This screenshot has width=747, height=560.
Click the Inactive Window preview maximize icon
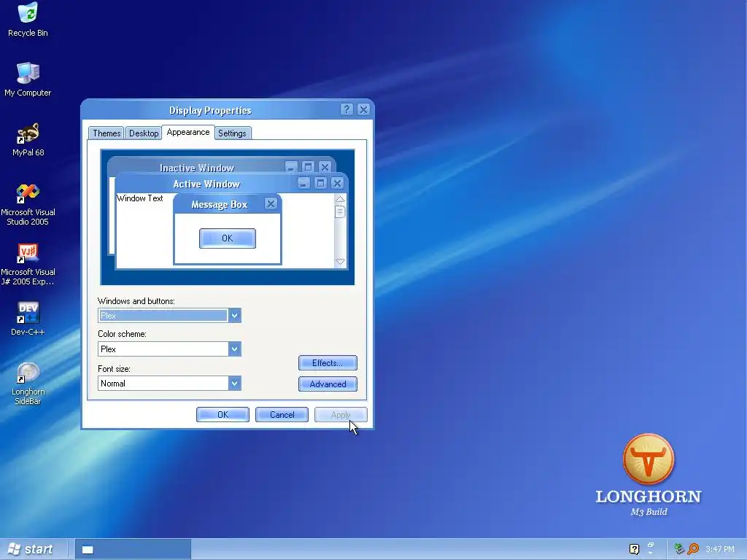tap(309, 167)
